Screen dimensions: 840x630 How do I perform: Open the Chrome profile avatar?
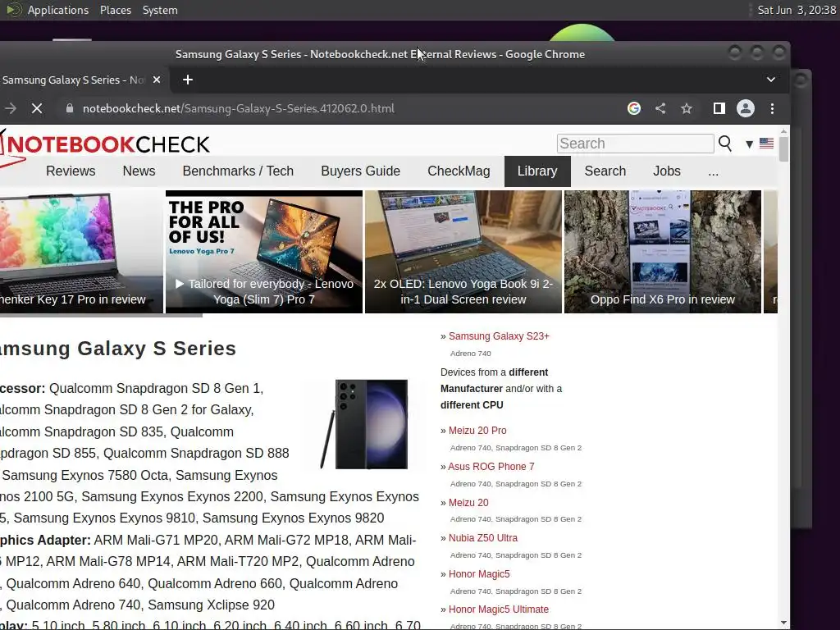pos(745,109)
